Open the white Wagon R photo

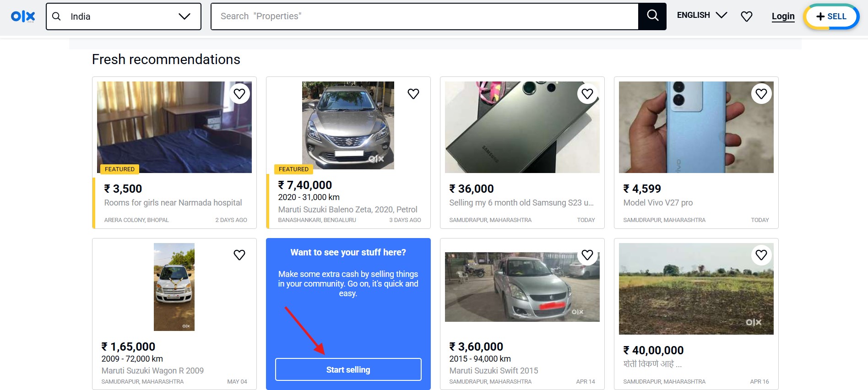click(174, 287)
